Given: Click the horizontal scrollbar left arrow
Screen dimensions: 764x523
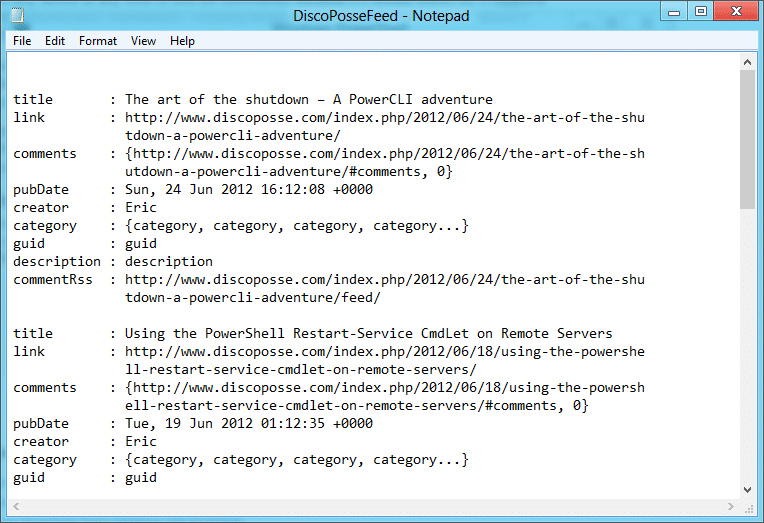Looking at the screenshot, I should (x=14, y=505).
